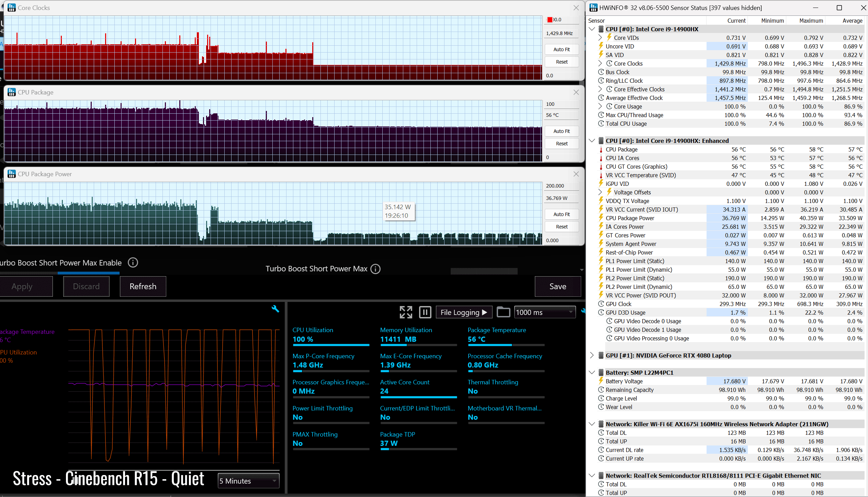Click the Core Clocks window title icon
This screenshot has height=497, width=868.
(12, 8)
